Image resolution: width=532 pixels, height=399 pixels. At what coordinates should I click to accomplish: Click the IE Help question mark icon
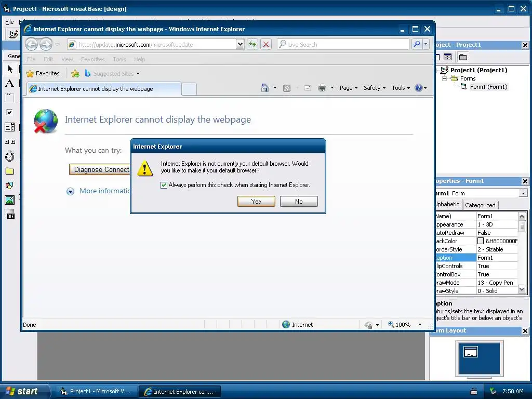click(x=419, y=88)
